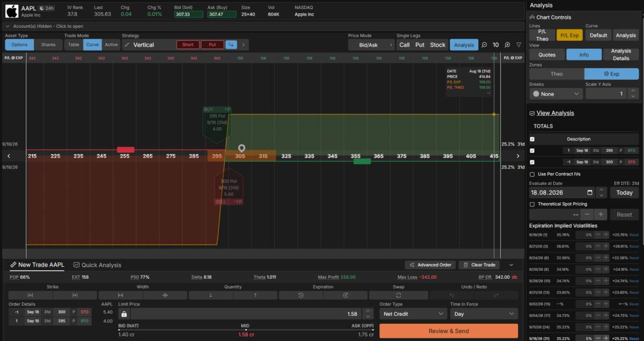
Task: Enable Use Per Contract IVs
Action: coord(532,174)
